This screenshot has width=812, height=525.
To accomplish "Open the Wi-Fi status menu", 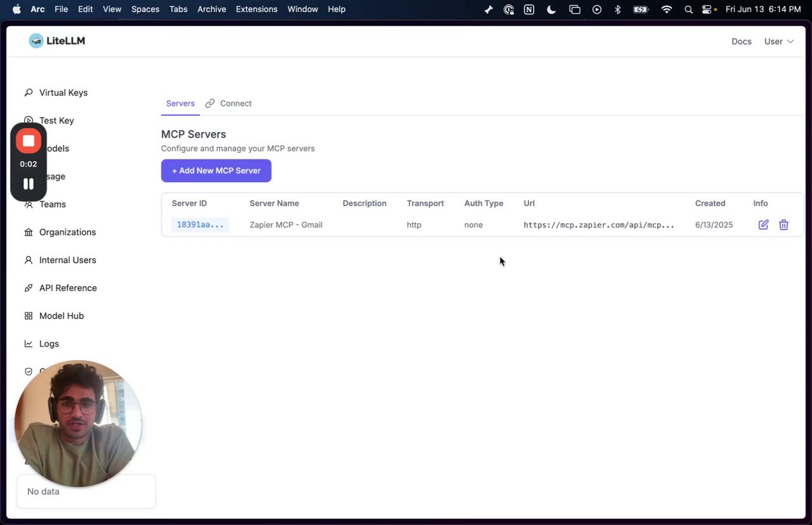I will pyautogui.click(x=666, y=10).
